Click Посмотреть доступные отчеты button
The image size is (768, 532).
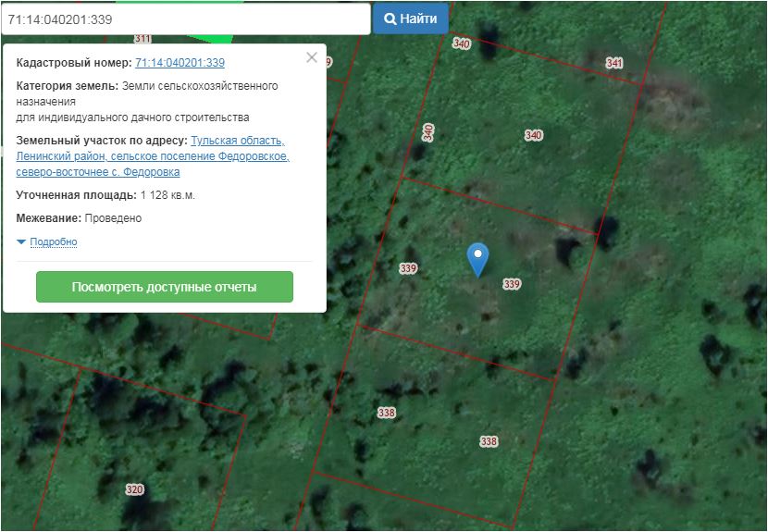pos(165,287)
